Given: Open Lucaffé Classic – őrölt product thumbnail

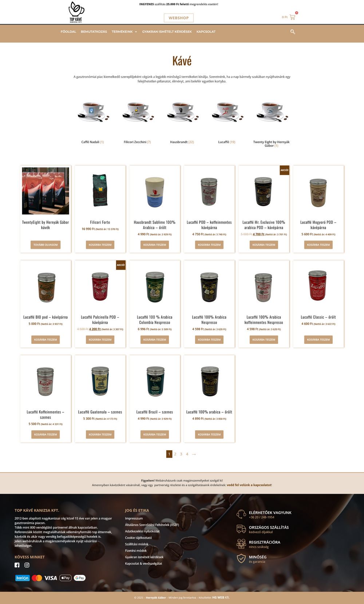Looking at the screenshot, I should click(x=318, y=286).
